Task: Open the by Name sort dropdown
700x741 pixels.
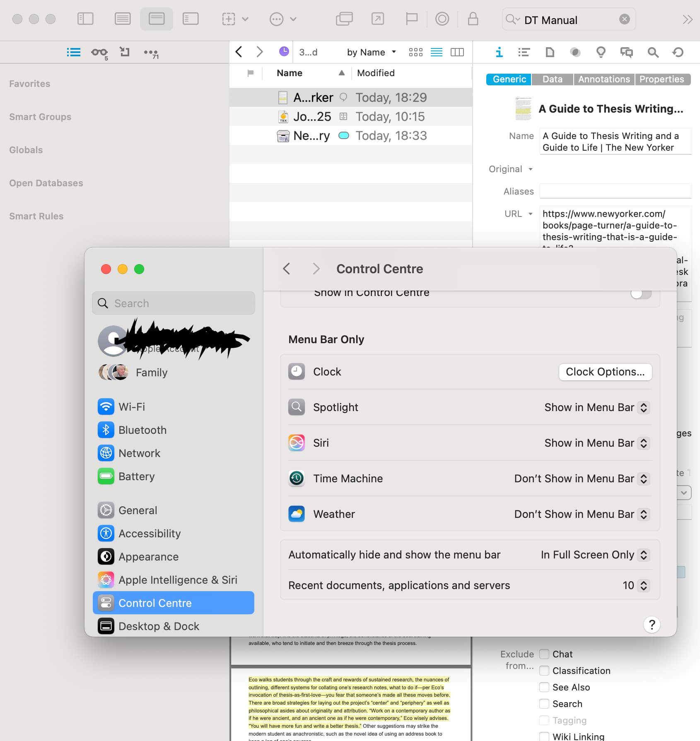Action: coord(372,52)
